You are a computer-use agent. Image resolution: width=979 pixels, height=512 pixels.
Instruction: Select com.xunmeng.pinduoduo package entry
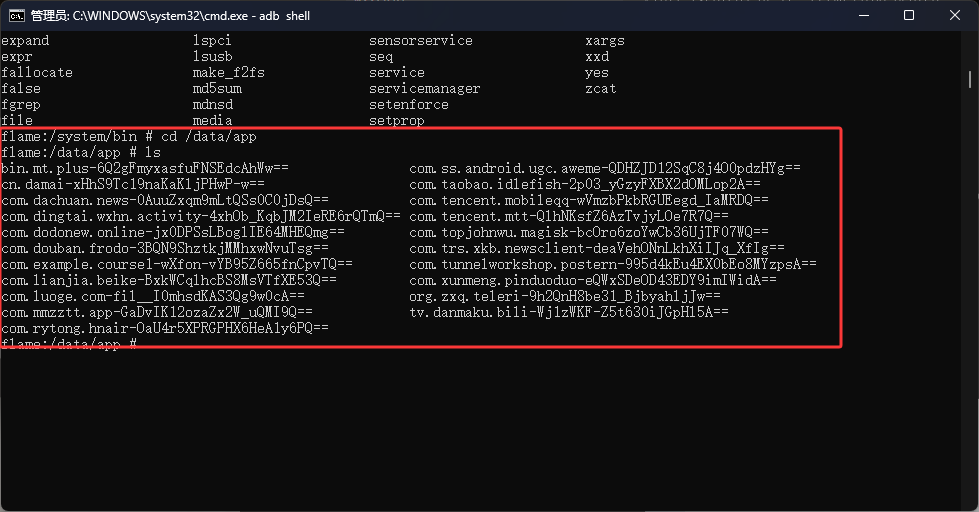point(593,280)
